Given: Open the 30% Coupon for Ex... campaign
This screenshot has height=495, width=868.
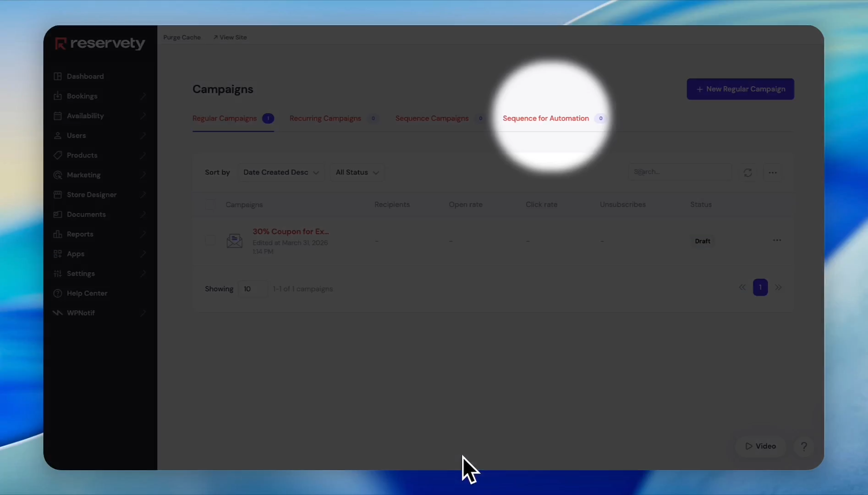Looking at the screenshot, I should [291, 231].
